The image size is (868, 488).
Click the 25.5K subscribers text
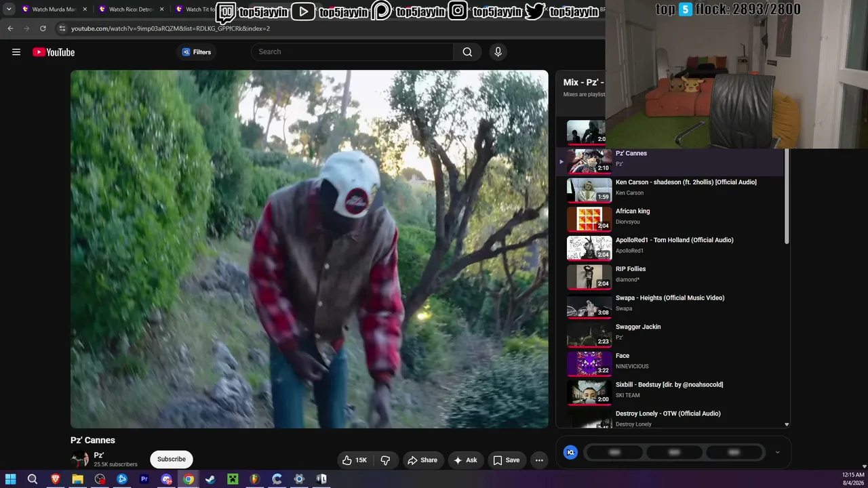[115, 465]
